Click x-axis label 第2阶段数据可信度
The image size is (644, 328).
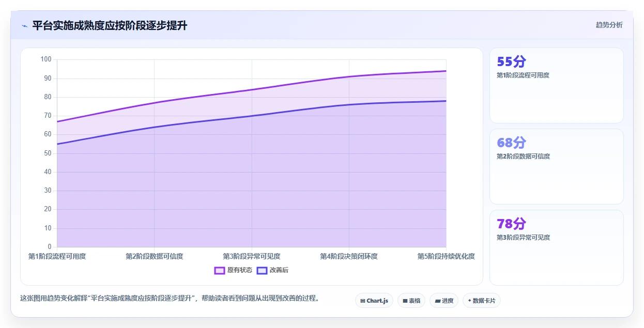pyautogui.click(x=155, y=256)
